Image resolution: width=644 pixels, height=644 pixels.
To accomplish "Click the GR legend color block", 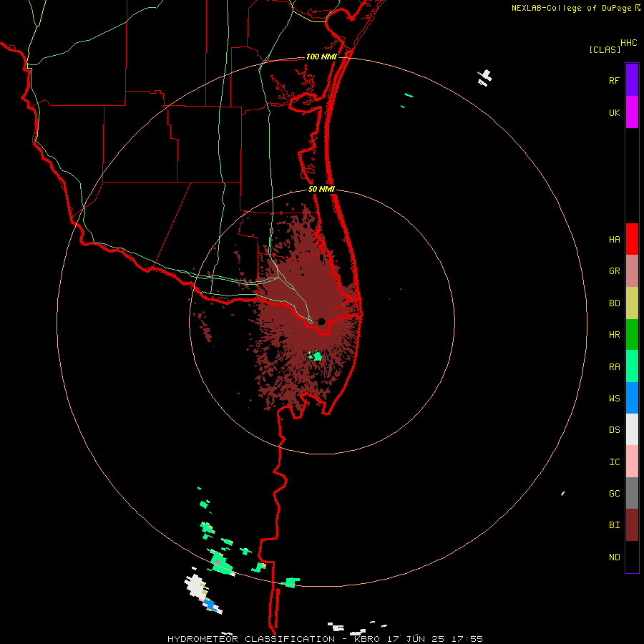I will pos(632,271).
